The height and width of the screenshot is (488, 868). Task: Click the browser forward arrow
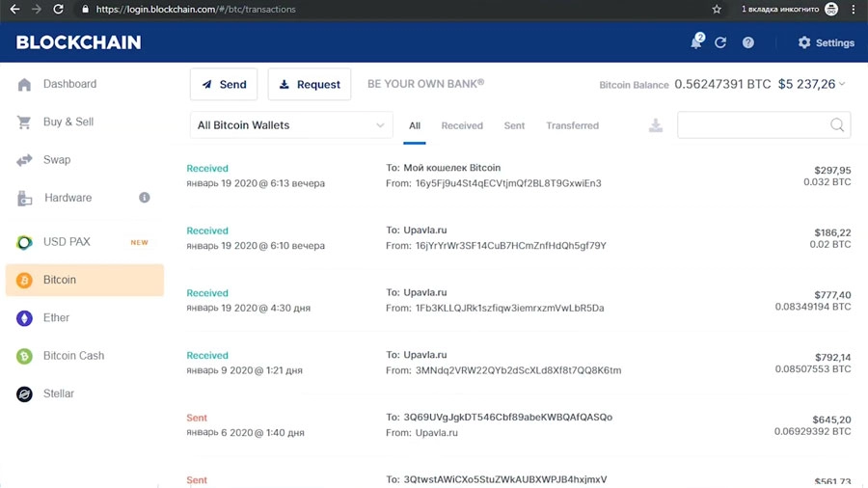pyautogui.click(x=37, y=9)
